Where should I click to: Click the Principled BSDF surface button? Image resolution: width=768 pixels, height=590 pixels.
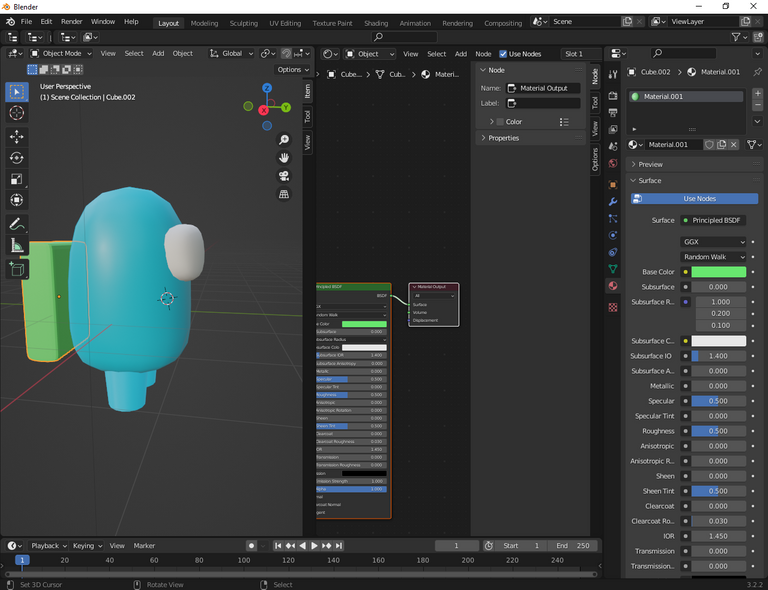coord(713,220)
